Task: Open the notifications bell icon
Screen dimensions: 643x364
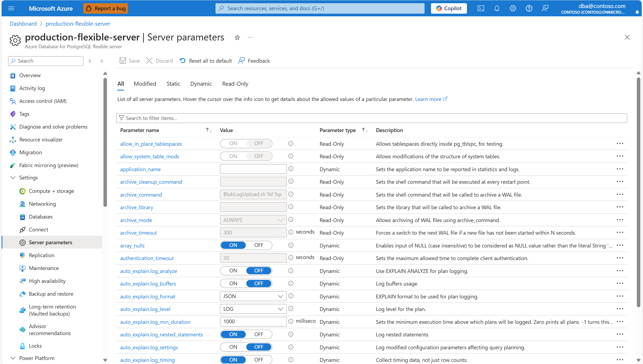Action: click(497, 8)
